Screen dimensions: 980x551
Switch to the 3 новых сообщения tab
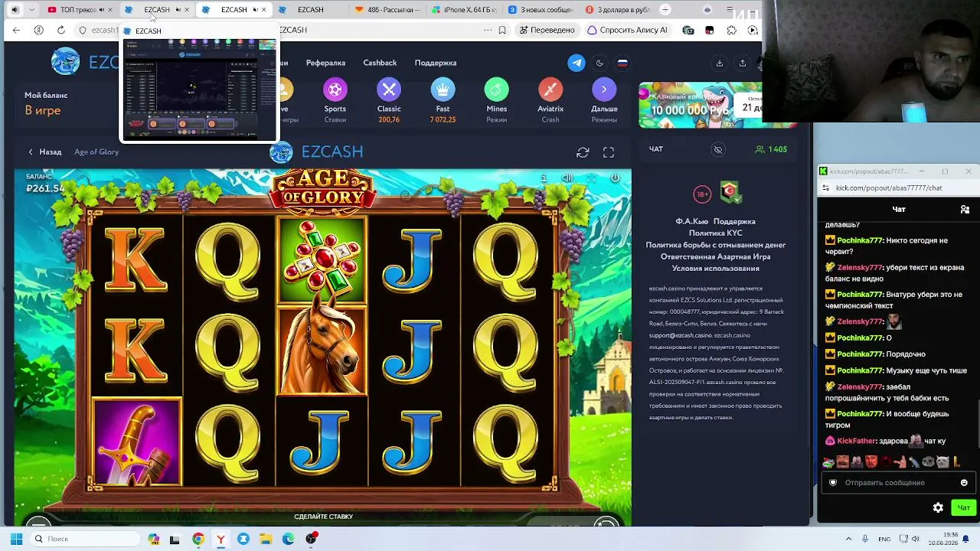pos(541,10)
